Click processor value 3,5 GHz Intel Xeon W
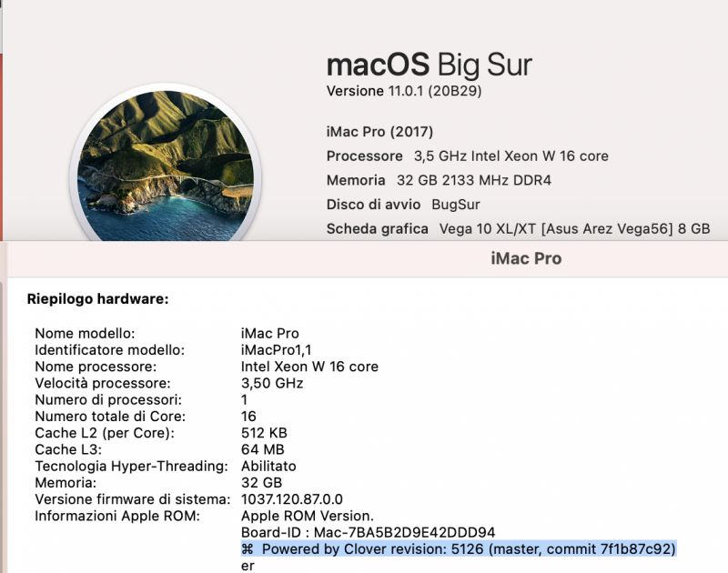 point(511,156)
